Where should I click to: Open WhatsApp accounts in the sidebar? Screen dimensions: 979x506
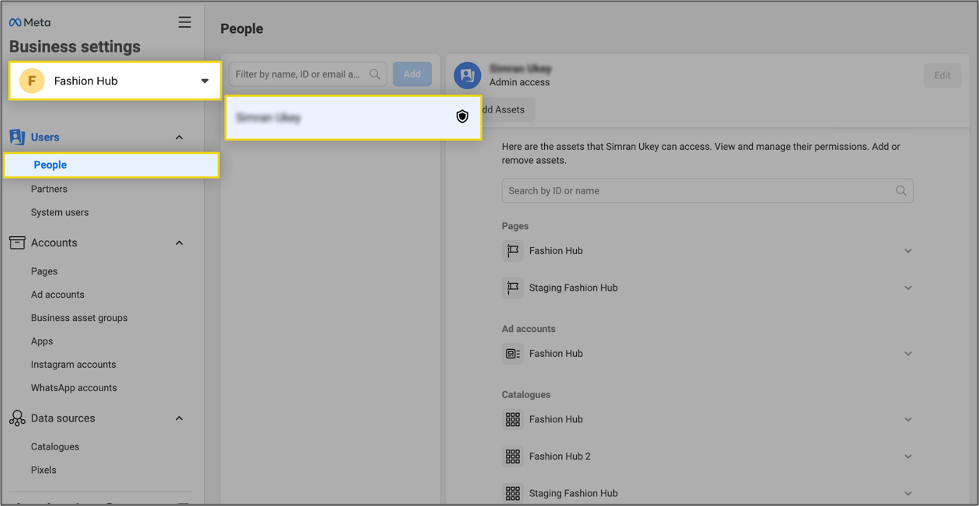(74, 387)
